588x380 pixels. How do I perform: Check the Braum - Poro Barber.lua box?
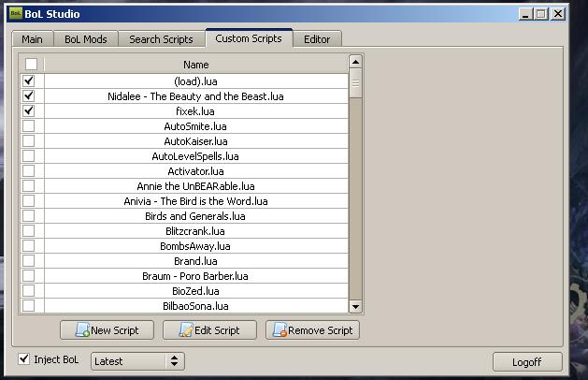pos(28,276)
